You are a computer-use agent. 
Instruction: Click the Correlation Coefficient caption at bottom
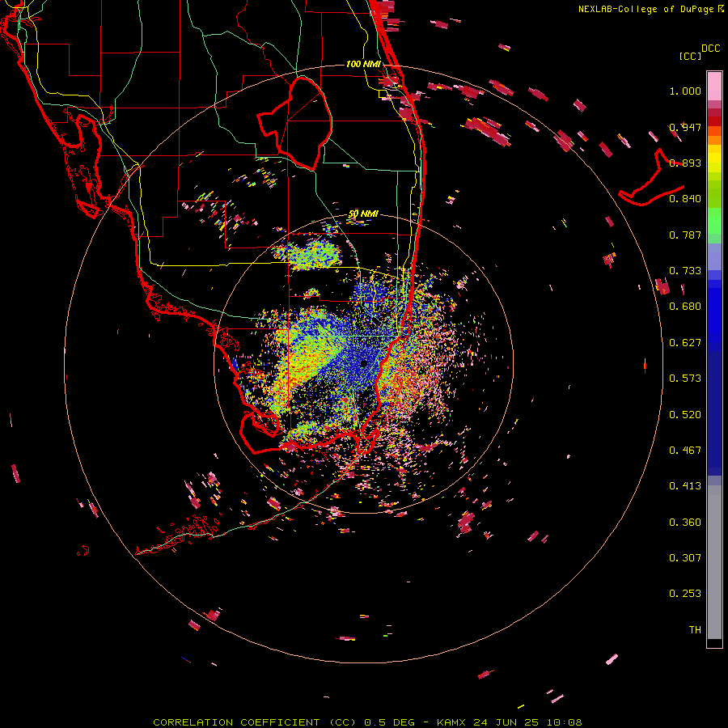coord(367,722)
